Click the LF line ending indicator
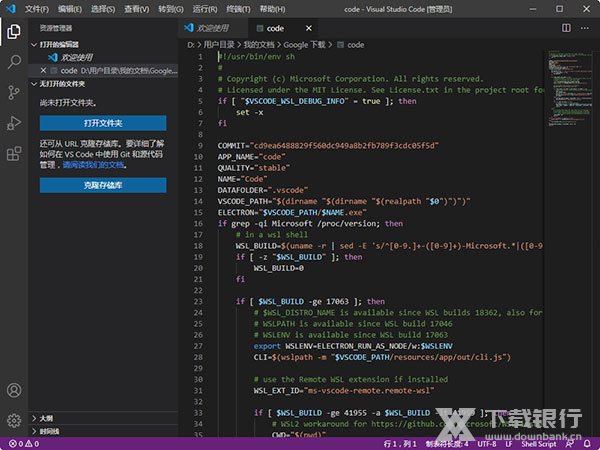 point(509,444)
